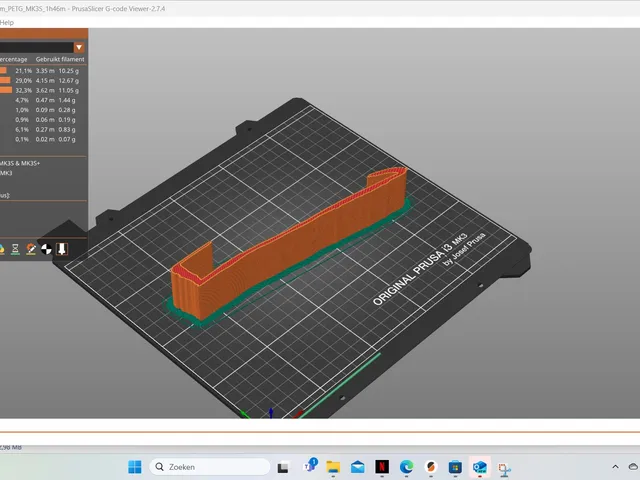Select the 1,0% row percentage
The image size is (640, 480).
[22, 110]
